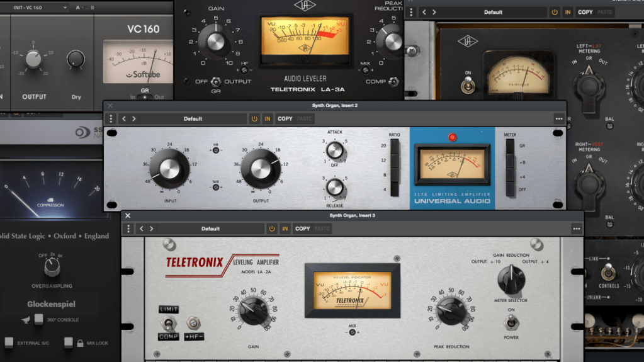
Task: Click the power icon on the Fairchild header
Action: click(x=555, y=12)
